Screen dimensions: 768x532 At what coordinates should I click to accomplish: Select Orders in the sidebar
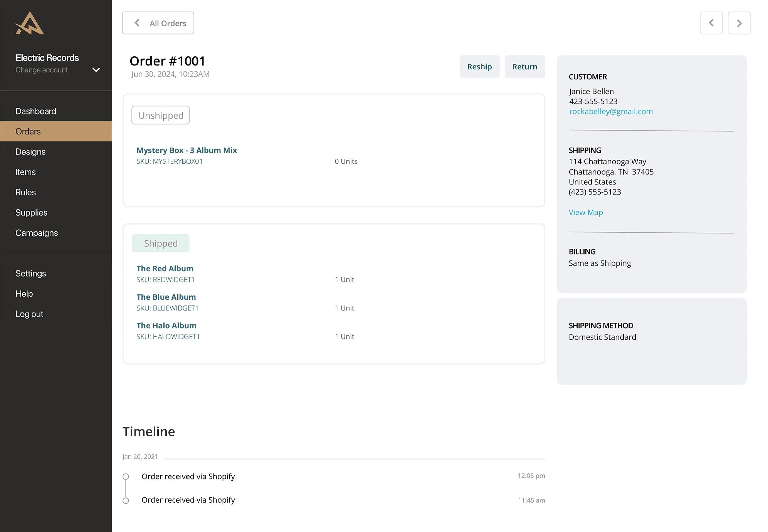28,131
